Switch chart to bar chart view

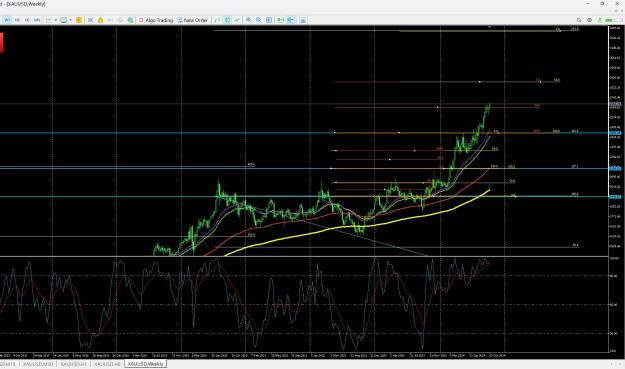(217, 20)
